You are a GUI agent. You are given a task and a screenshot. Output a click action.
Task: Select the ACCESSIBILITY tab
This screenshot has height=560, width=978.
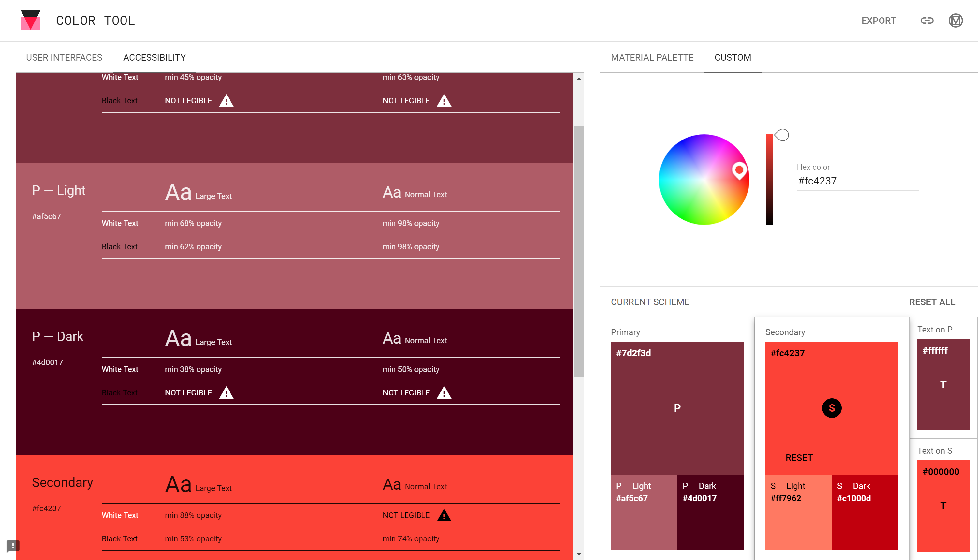click(154, 57)
